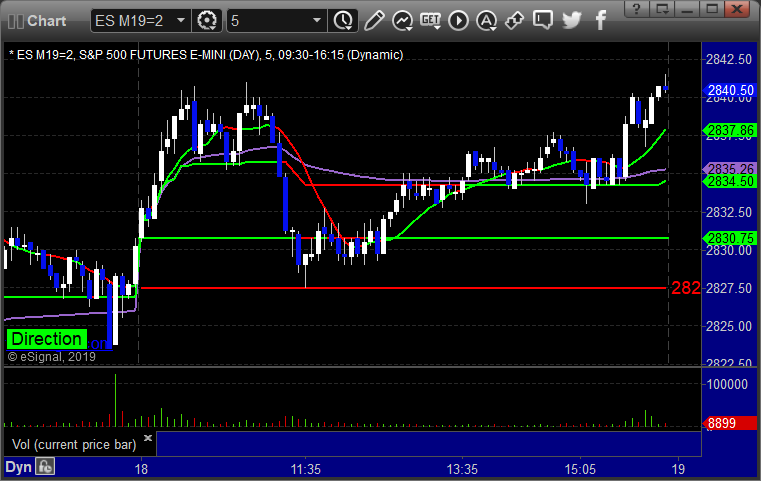Click the 2835.26 purple price marker
761x481 pixels.
(x=729, y=169)
